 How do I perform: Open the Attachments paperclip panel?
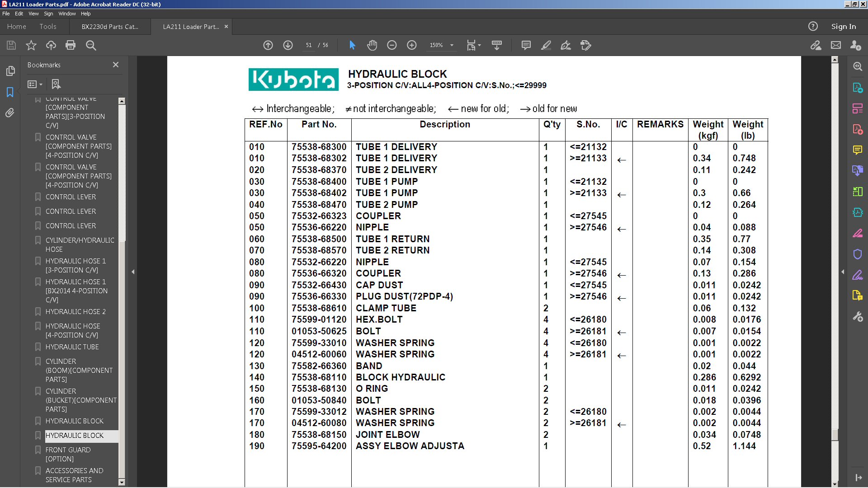click(10, 113)
